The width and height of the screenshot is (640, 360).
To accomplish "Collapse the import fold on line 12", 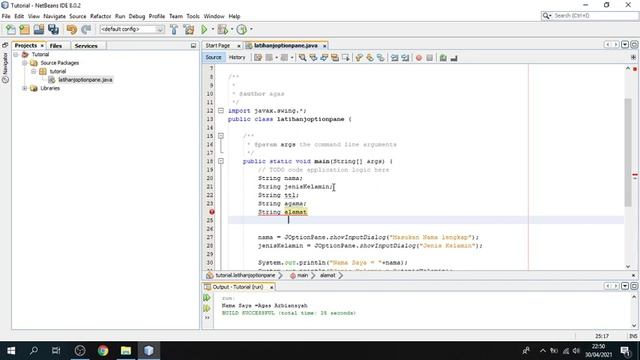I will click(x=221, y=111).
